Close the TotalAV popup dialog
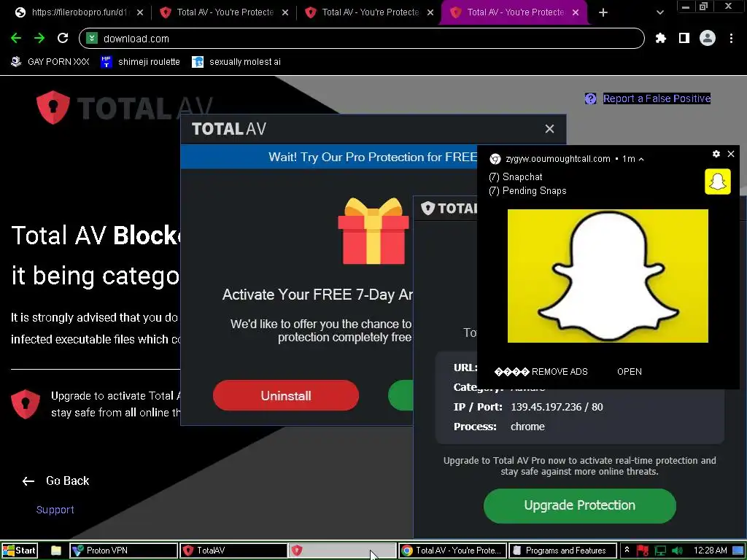Viewport: 747px width, 560px height. point(549,128)
